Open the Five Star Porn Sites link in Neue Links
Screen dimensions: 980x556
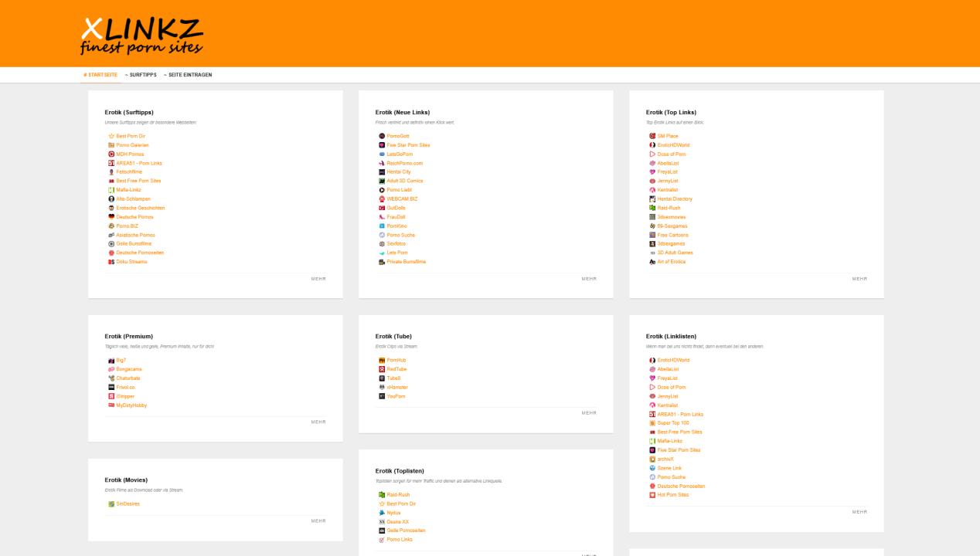(409, 145)
